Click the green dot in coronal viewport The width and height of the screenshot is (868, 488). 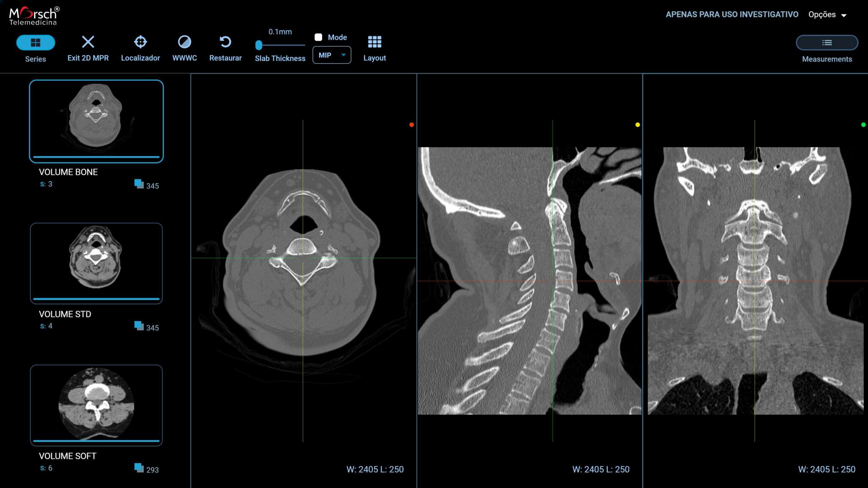(x=863, y=125)
